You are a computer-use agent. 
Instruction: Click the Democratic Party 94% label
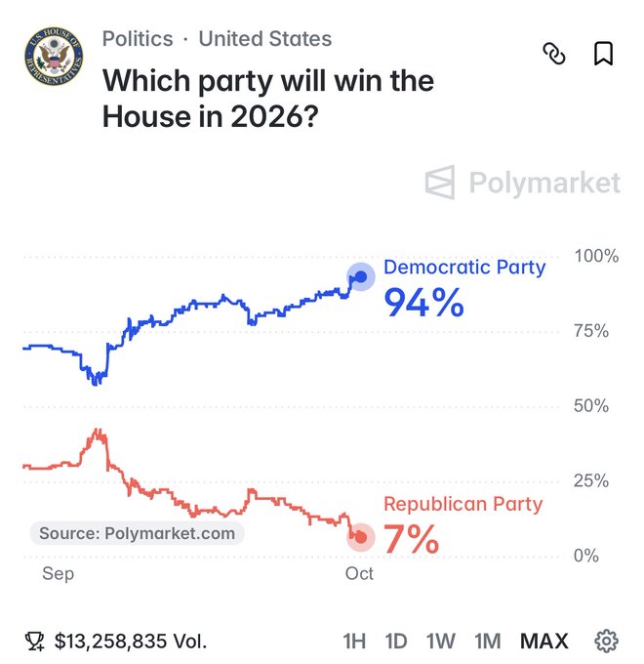point(464,288)
